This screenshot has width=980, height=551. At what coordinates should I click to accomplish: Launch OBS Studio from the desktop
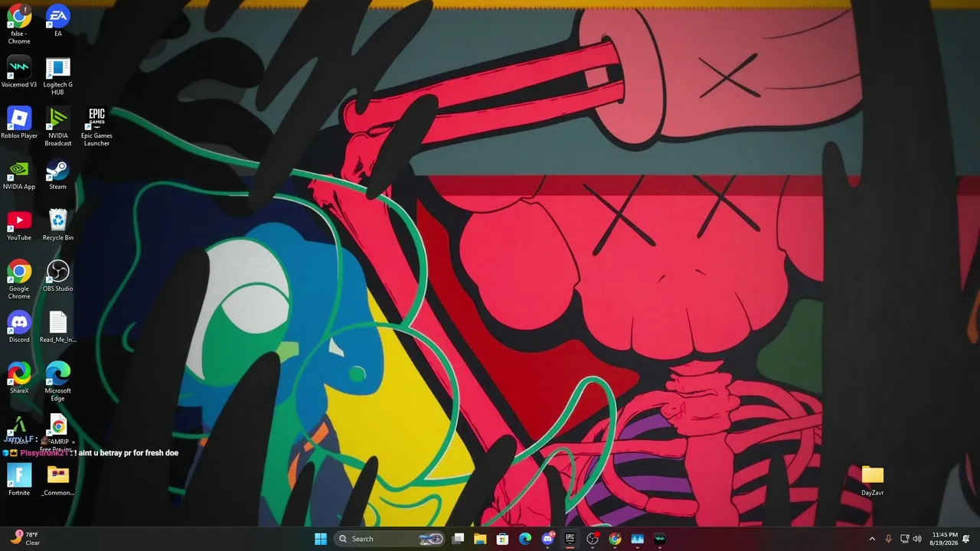pyautogui.click(x=58, y=275)
